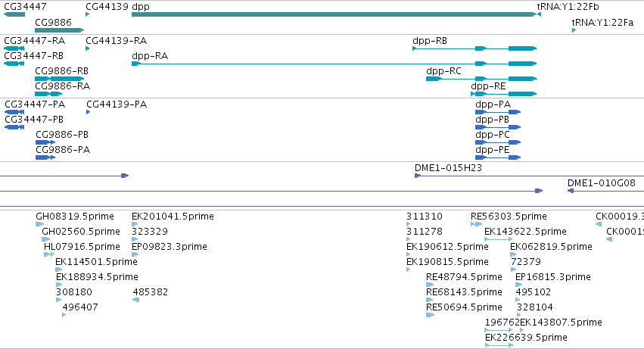Click EST label RE56303.5prime
Image resolution: width=644 pixels, height=349 pixels.
pyautogui.click(x=509, y=217)
